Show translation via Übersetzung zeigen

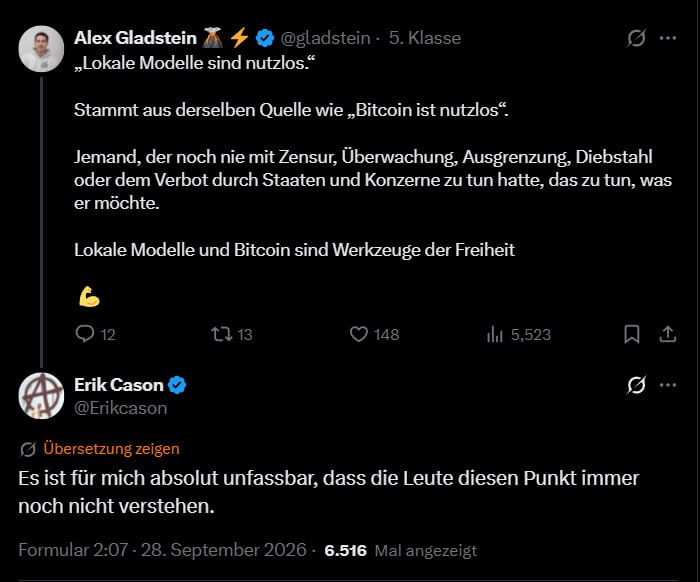click(x=111, y=449)
